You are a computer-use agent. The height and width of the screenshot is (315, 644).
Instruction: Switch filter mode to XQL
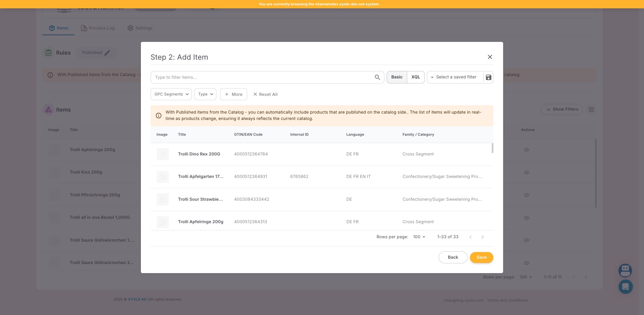(x=416, y=77)
